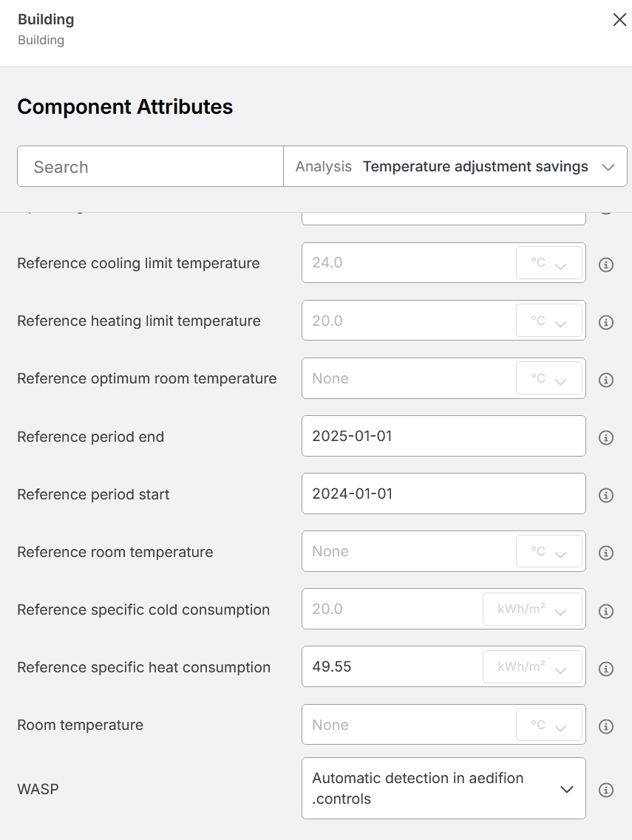Click the 49.55 heat consumption value field
The image size is (632, 840).
(391, 666)
